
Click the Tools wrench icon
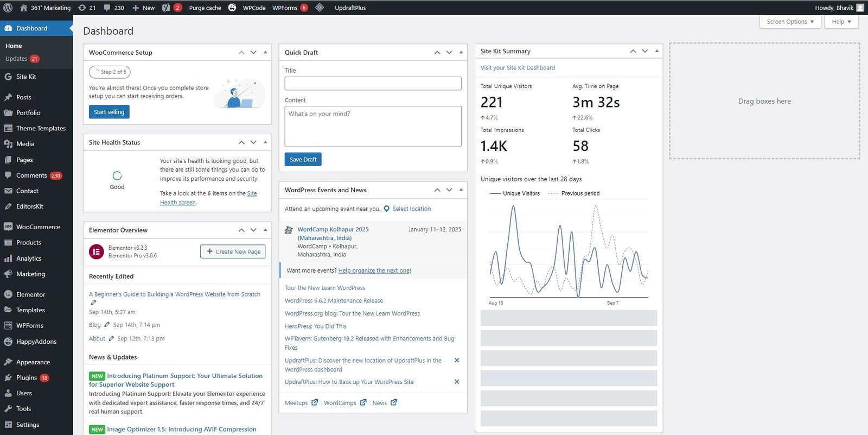click(x=8, y=409)
